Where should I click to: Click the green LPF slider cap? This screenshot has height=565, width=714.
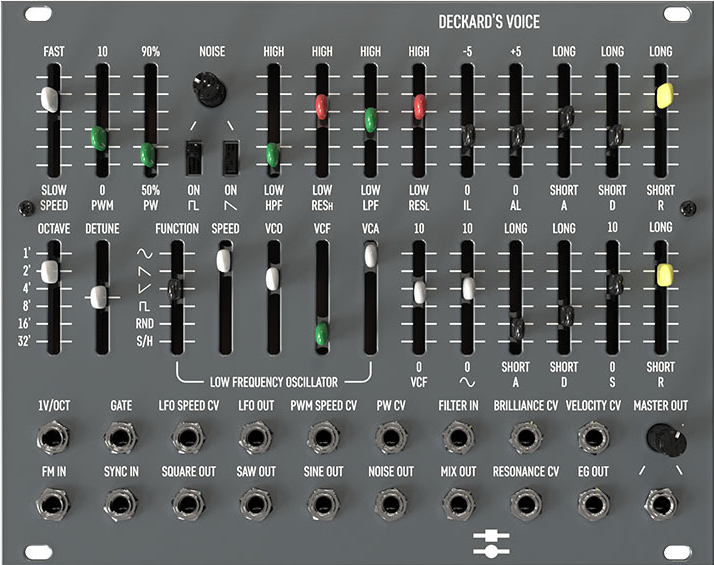(x=371, y=120)
